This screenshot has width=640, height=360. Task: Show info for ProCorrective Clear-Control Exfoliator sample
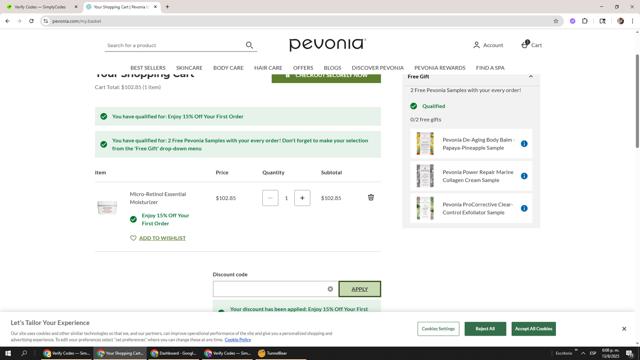[524, 208]
